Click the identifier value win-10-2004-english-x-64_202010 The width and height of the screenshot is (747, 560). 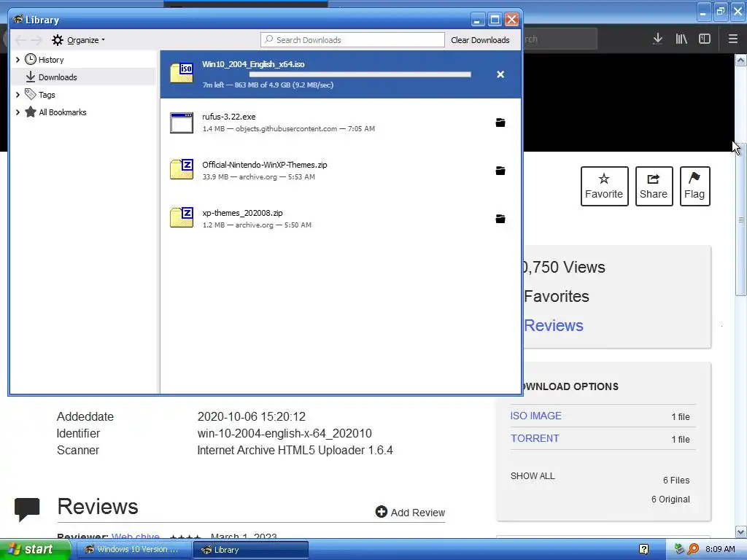pyautogui.click(x=285, y=433)
